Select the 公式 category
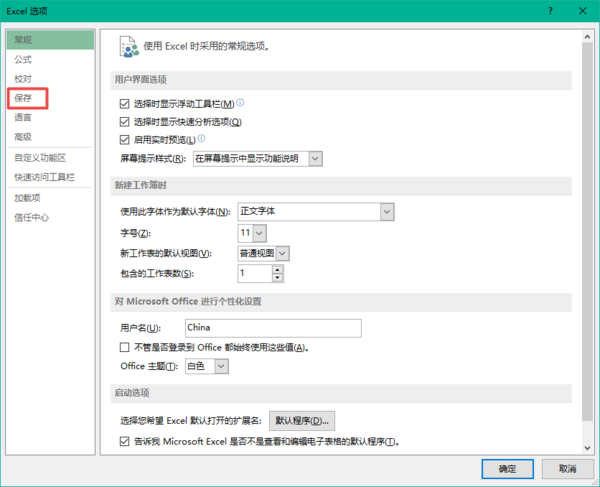600x487 pixels. 50,59
